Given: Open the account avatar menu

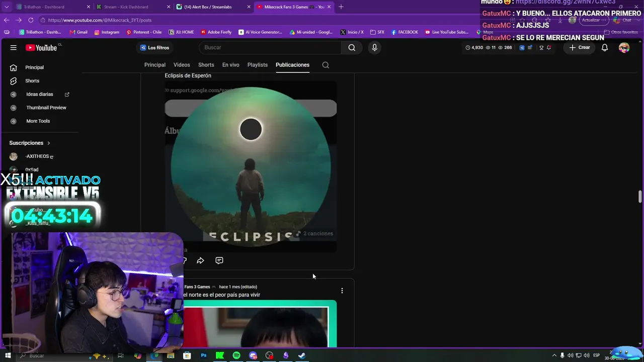Looking at the screenshot, I should (624, 48).
